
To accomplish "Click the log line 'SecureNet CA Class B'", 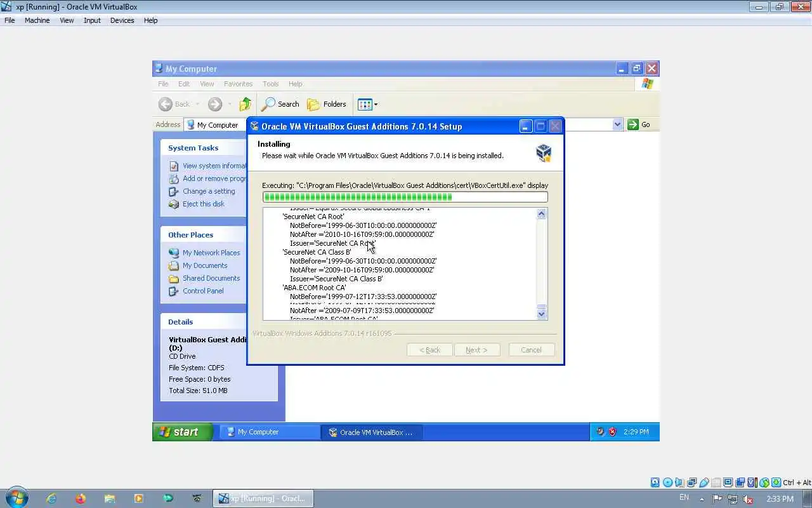I will pos(317,252).
